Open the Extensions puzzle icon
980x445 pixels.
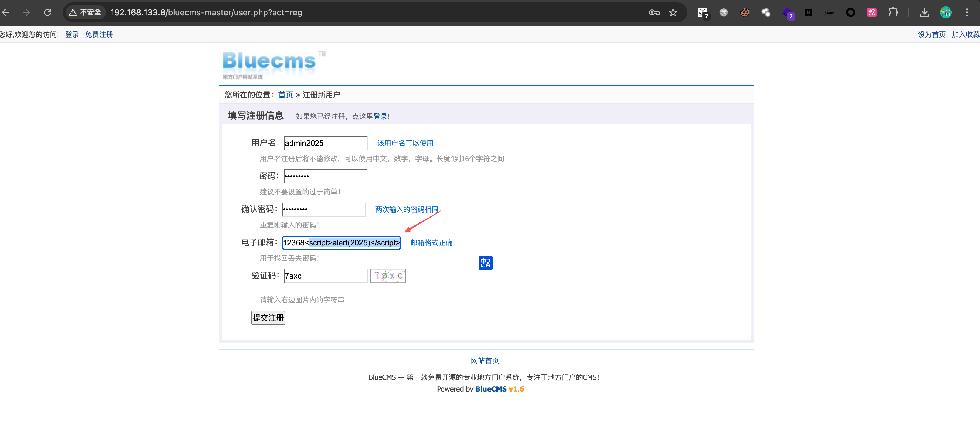click(893, 13)
